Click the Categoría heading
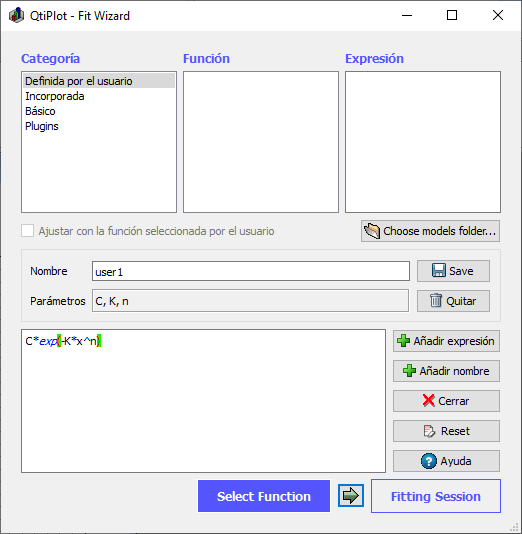 click(50, 59)
